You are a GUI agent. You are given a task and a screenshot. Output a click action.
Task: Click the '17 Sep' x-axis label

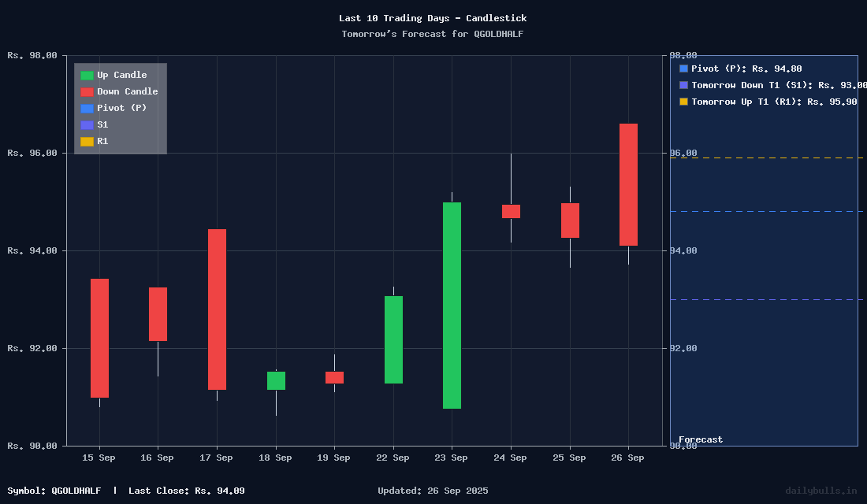[216, 458]
